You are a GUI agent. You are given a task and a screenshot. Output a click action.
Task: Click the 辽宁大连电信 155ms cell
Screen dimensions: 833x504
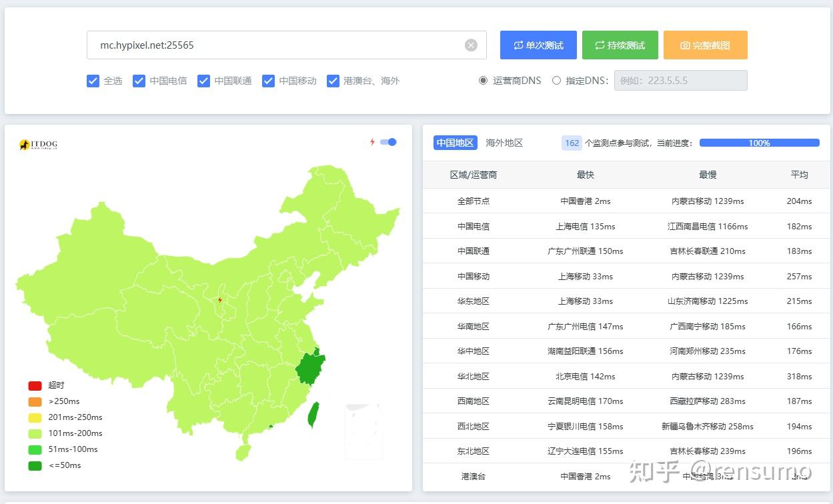coord(586,451)
